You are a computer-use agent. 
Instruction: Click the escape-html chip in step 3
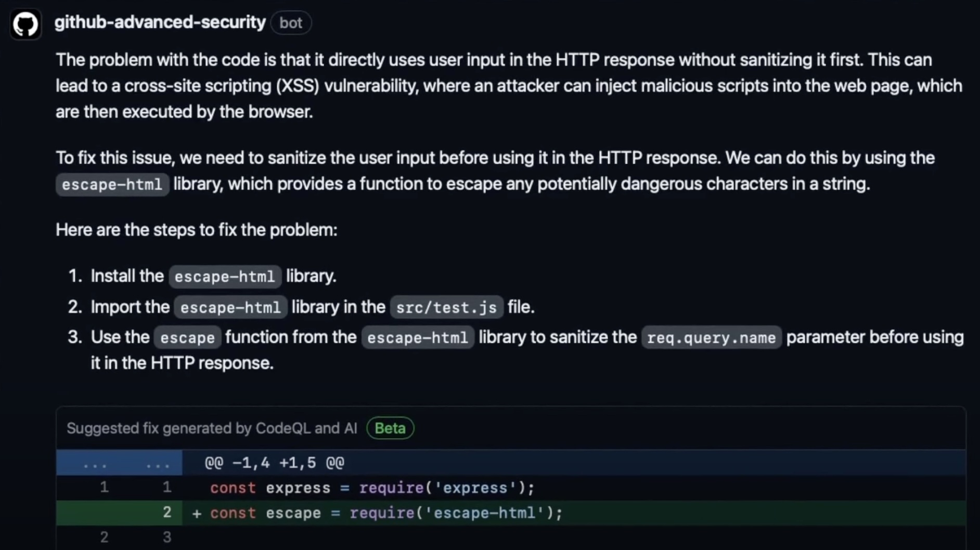point(417,337)
